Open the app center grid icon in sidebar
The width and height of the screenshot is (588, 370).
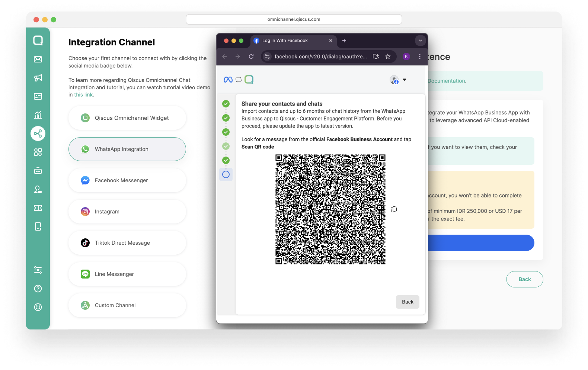[x=38, y=152]
